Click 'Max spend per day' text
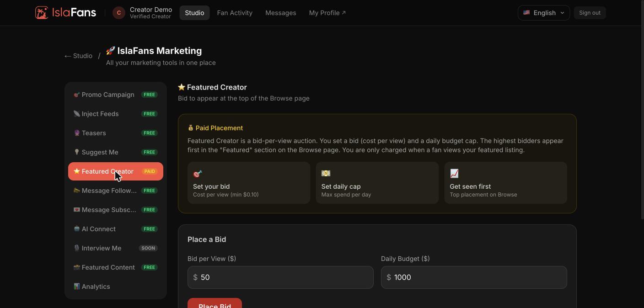Viewport: 644px width, 308px height. [x=346, y=195]
